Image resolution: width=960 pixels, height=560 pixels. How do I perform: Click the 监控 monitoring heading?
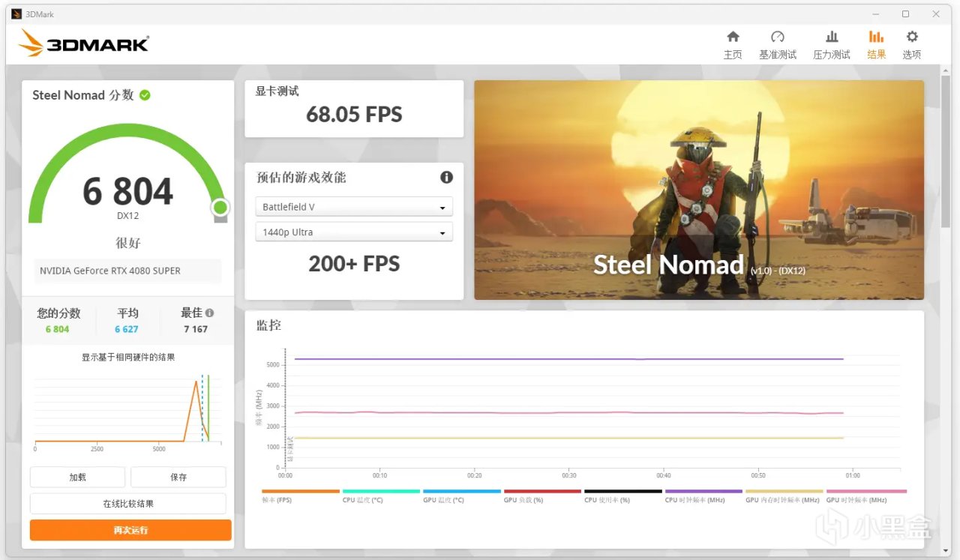[268, 326]
